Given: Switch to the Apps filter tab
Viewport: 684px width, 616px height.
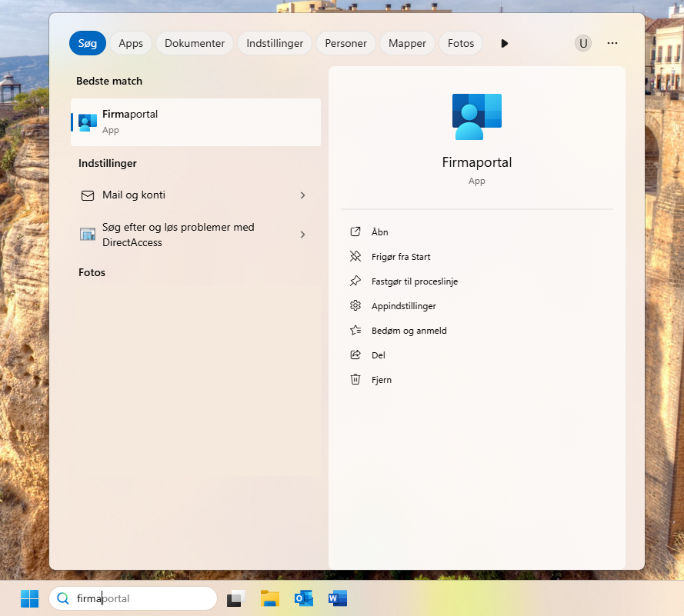Looking at the screenshot, I should coord(131,43).
